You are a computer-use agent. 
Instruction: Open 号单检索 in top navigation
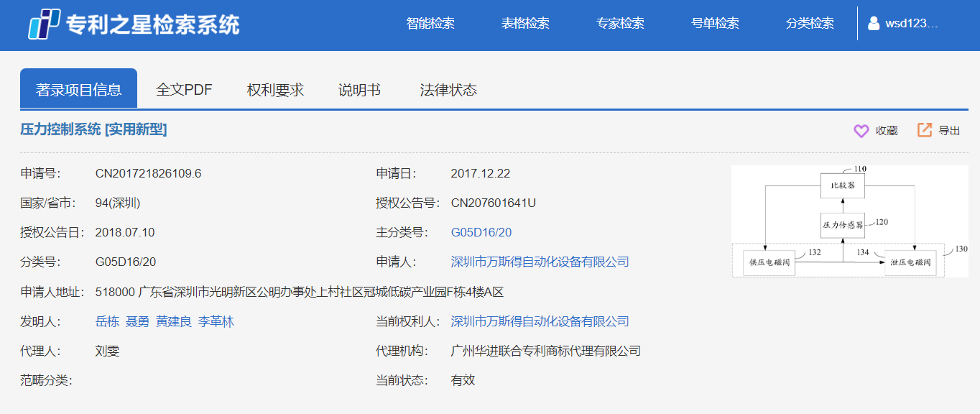click(x=715, y=23)
